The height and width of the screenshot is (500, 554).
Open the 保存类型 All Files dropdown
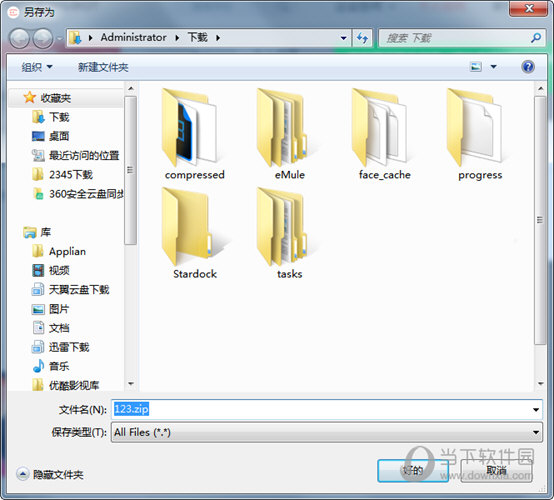(327, 432)
